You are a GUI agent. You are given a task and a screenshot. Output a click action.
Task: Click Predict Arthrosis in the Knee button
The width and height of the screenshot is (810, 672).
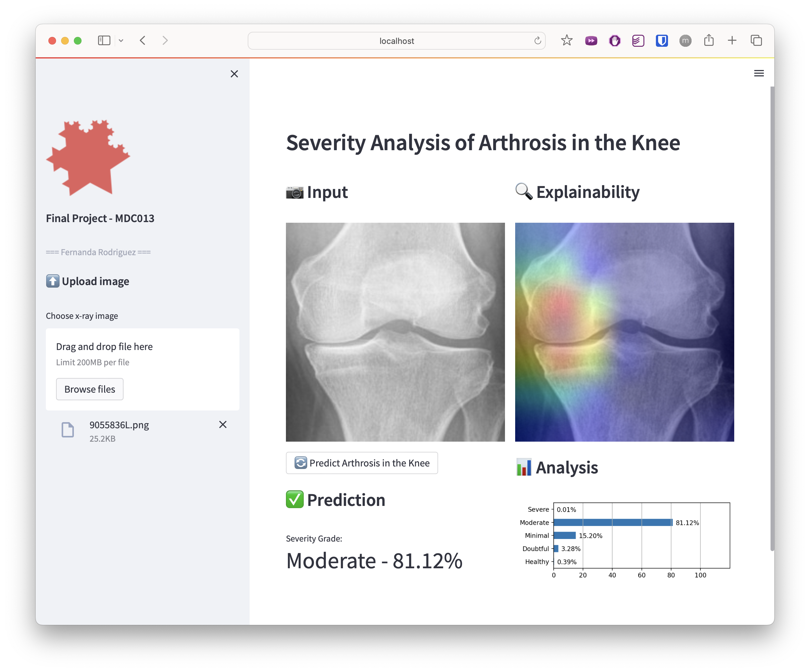[x=361, y=463]
